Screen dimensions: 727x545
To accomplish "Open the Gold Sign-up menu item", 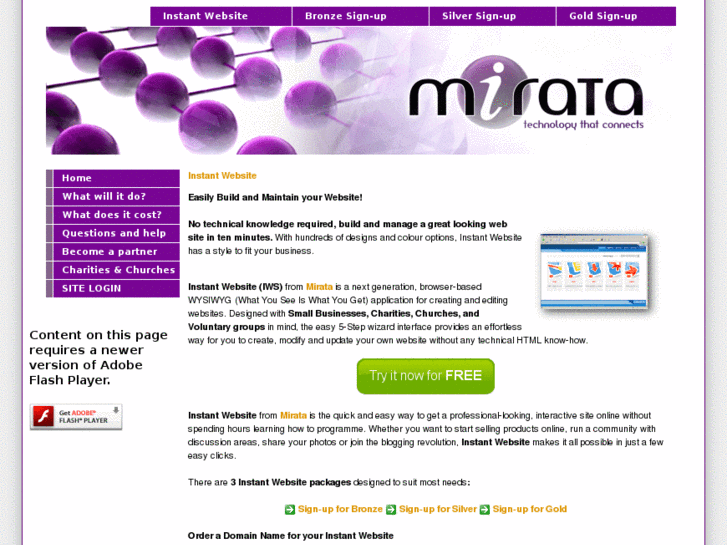I will point(616,16).
